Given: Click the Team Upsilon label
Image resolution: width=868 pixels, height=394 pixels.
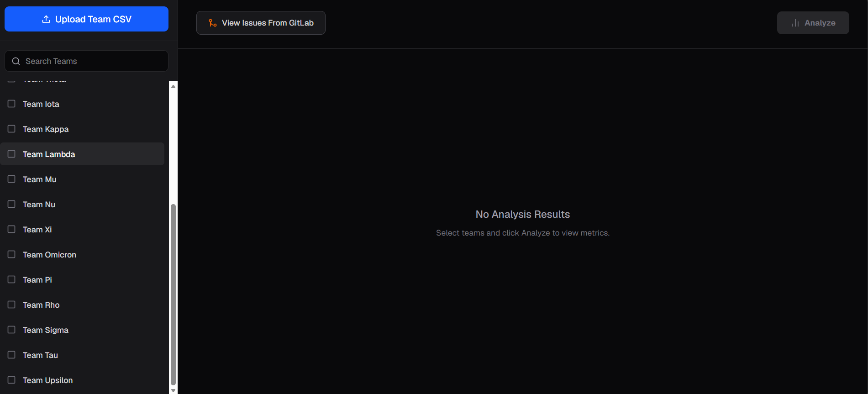Looking at the screenshot, I should coord(48,380).
